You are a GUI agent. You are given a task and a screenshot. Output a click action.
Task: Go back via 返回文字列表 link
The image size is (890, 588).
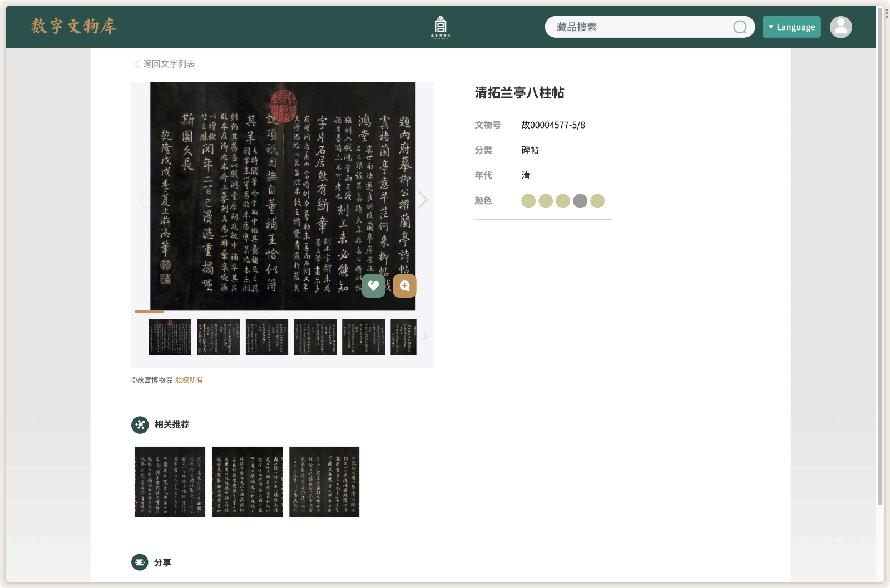tap(165, 64)
